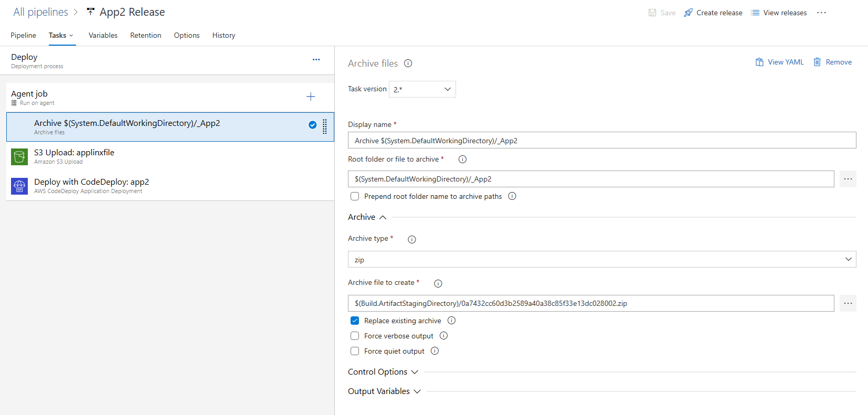Click the drag handle on Archive task row

click(x=325, y=126)
